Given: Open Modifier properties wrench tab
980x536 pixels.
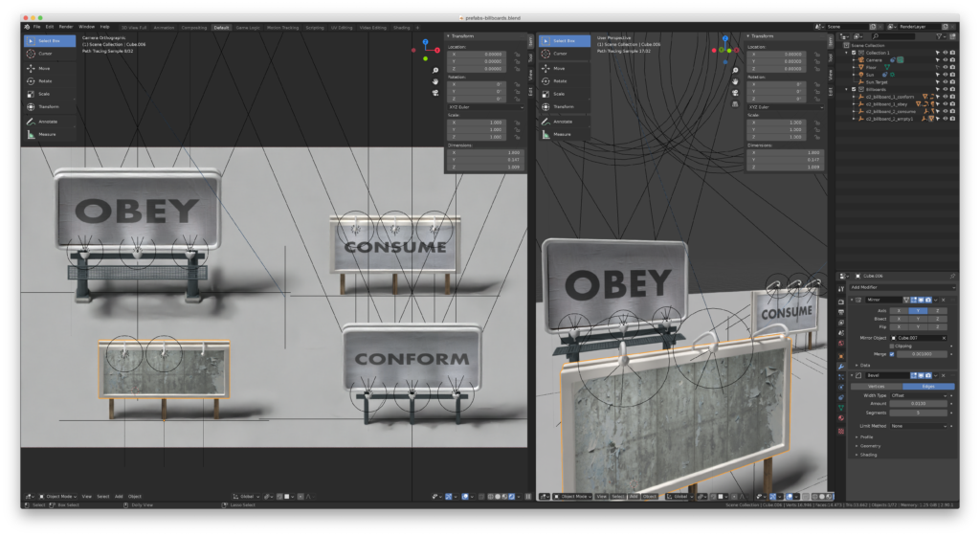Looking at the screenshot, I should tap(841, 367).
